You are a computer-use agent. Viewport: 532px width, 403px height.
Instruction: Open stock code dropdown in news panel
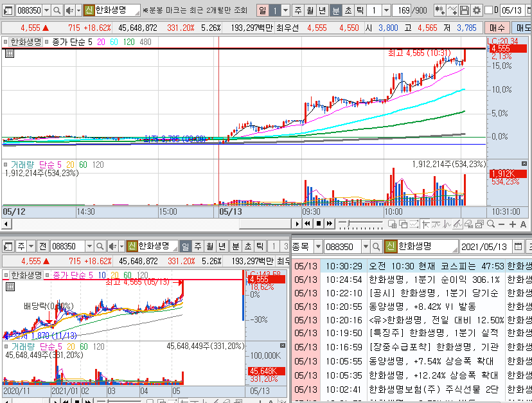tap(366, 247)
